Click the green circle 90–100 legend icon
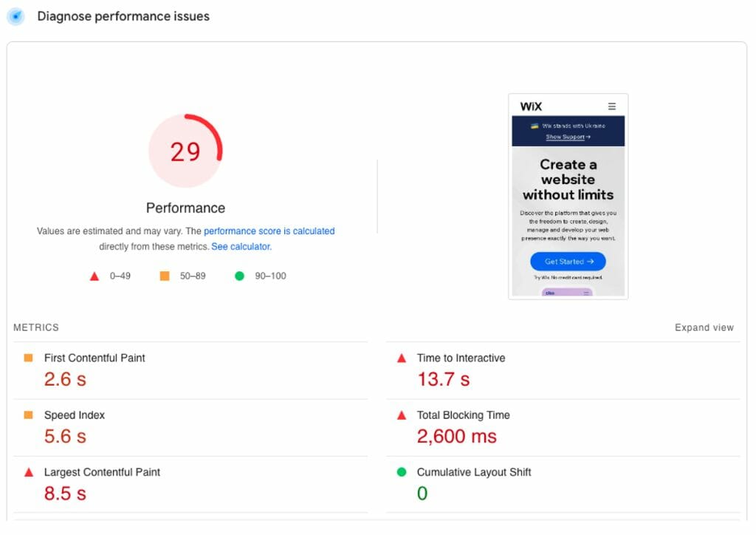Image resolution: width=756 pixels, height=535 pixels. (x=239, y=276)
